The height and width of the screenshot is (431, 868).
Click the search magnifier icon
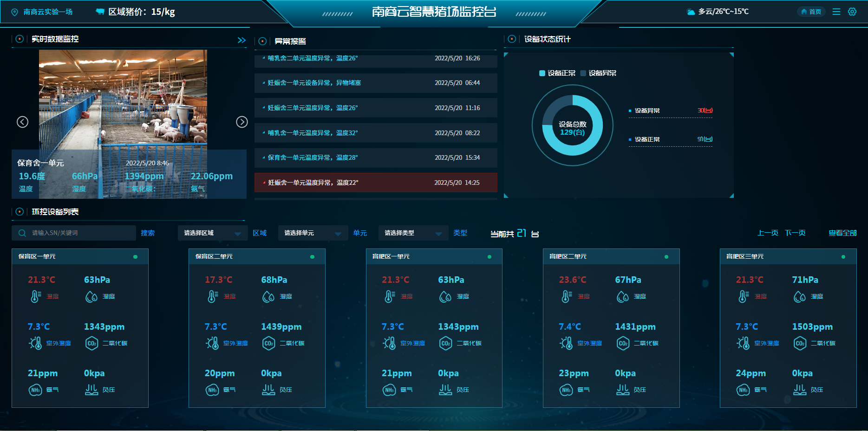click(22, 233)
